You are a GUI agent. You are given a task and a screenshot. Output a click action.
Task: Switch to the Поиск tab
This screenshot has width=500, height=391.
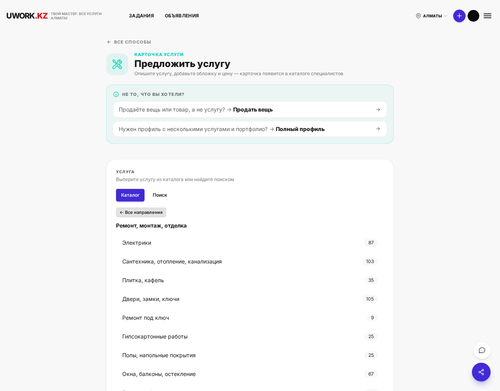coord(160,195)
